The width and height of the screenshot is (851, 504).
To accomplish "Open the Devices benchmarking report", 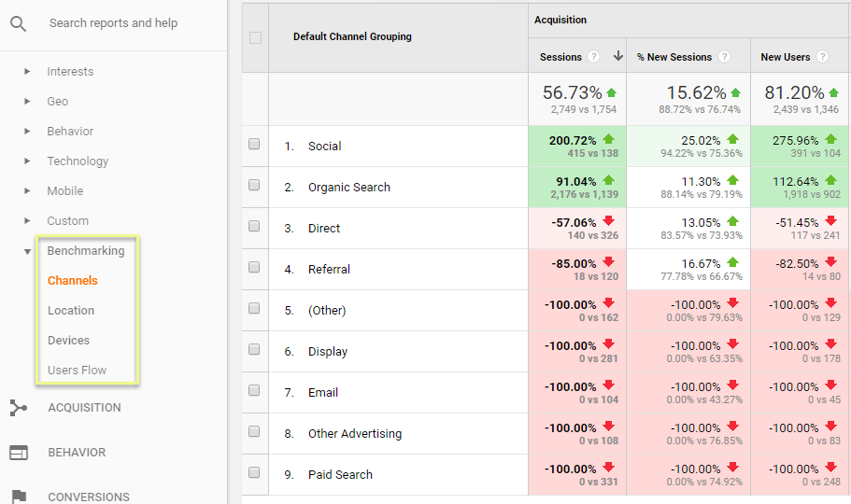I will 68,340.
